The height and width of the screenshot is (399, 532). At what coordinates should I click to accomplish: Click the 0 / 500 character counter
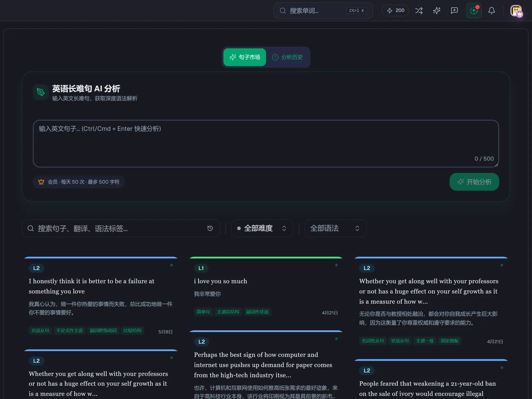tap(484, 159)
